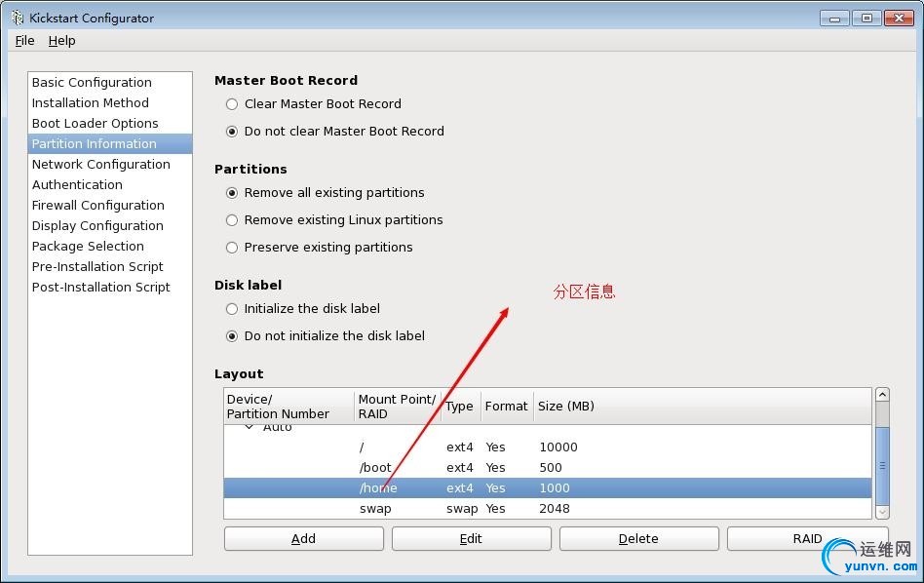Sort by Format column header
The width and height of the screenshot is (924, 583).
pyautogui.click(x=507, y=407)
